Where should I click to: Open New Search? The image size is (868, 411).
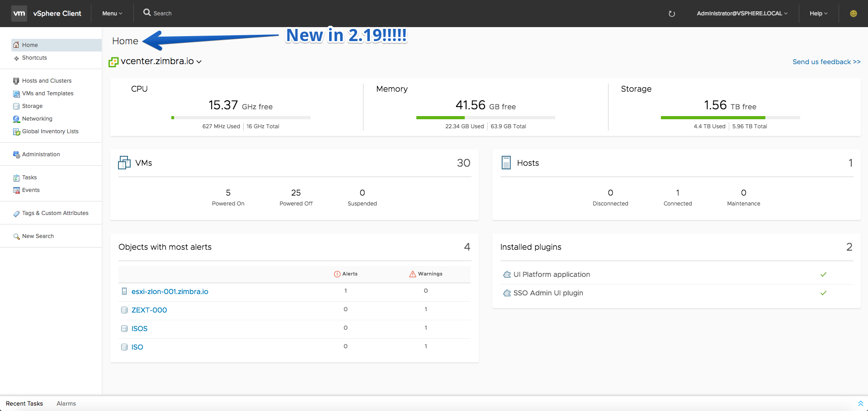tap(38, 236)
